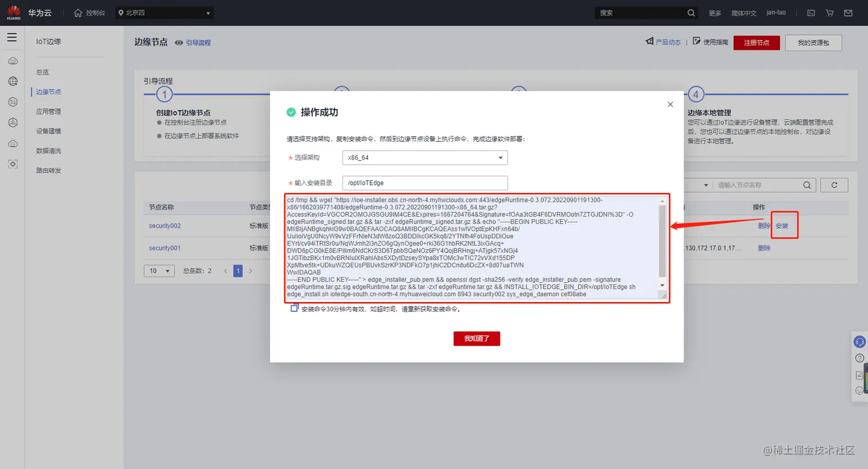868x469 pixels.
Task: Open the CloudShell terminal icon
Action: tap(811, 13)
